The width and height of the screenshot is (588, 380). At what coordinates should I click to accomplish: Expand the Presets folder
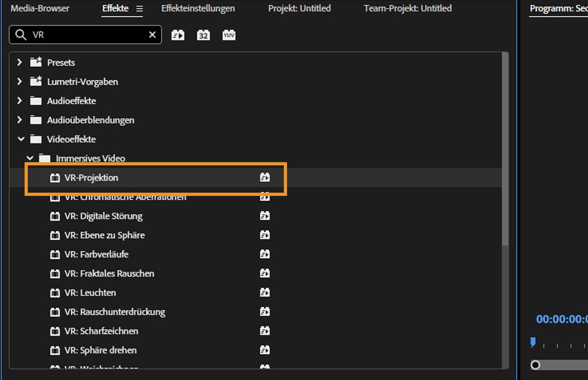pyautogui.click(x=20, y=62)
